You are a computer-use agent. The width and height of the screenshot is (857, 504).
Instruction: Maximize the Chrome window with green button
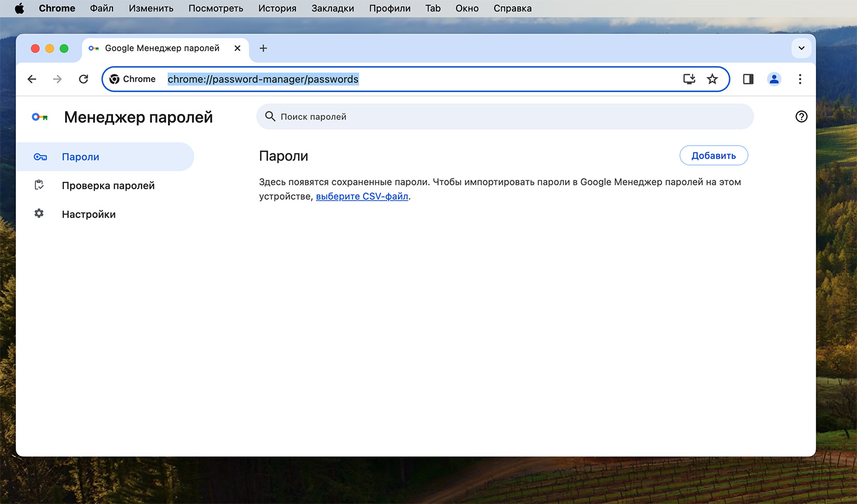point(64,49)
